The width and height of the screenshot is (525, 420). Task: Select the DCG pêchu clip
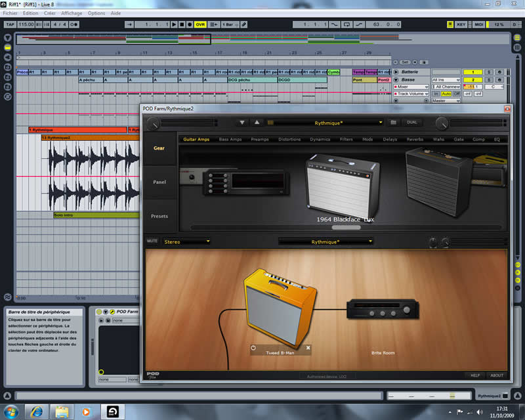[x=253, y=80]
